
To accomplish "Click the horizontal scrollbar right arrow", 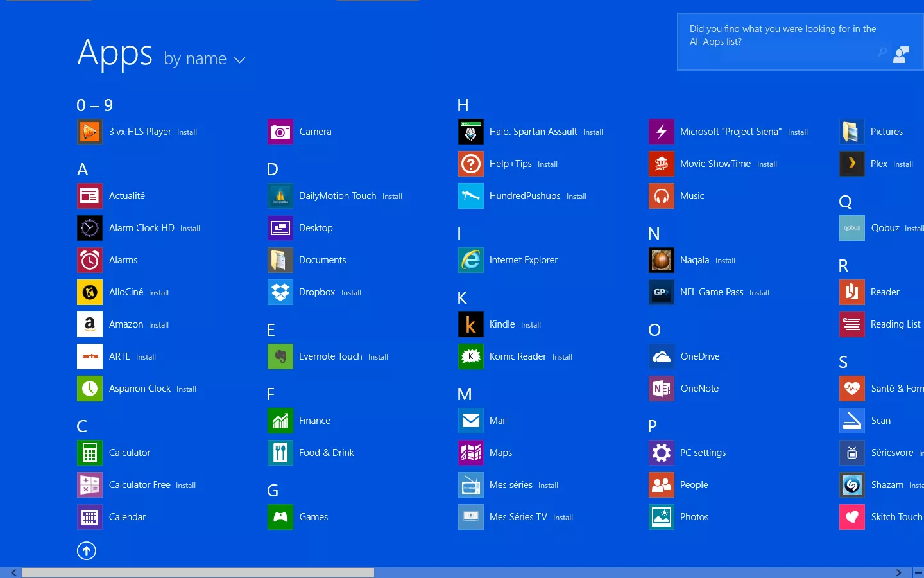I will [x=898, y=572].
